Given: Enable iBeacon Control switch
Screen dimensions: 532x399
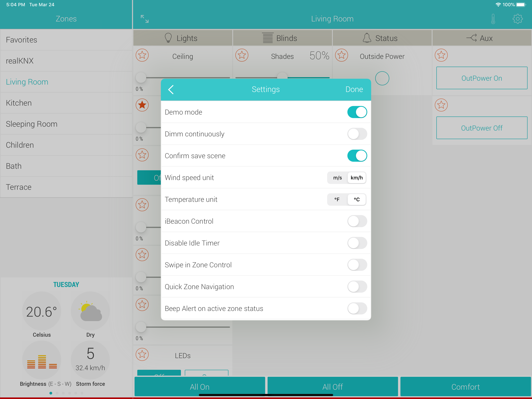Looking at the screenshot, I should (x=357, y=221).
